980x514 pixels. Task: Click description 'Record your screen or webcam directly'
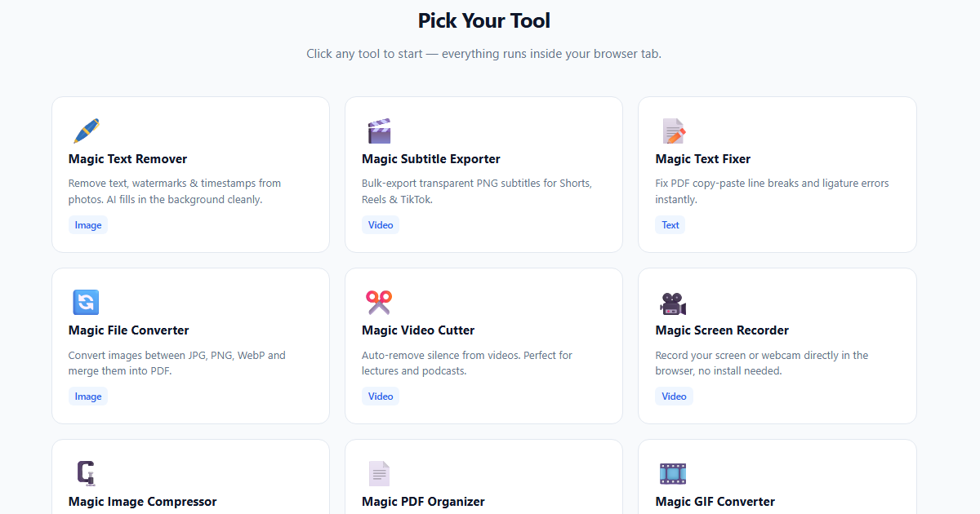point(762,363)
